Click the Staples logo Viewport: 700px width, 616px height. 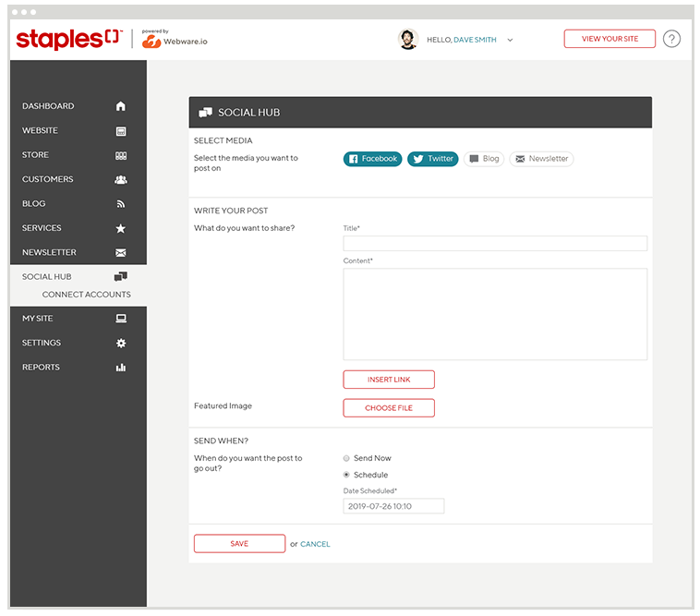pos(69,40)
